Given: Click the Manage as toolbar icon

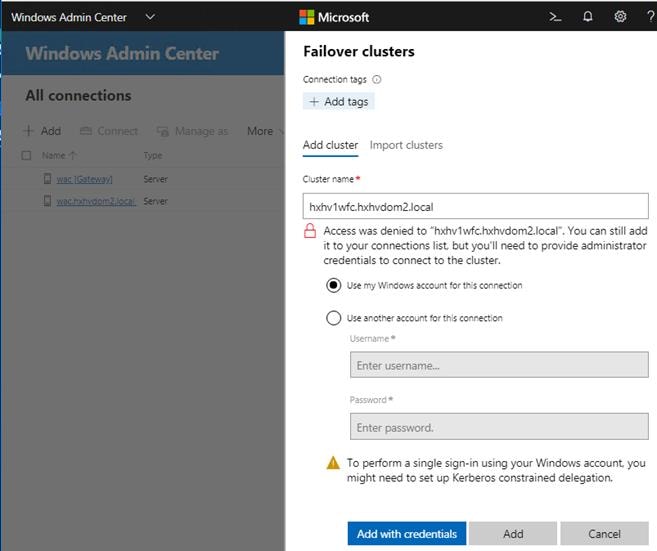Looking at the screenshot, I should point(163,132).
